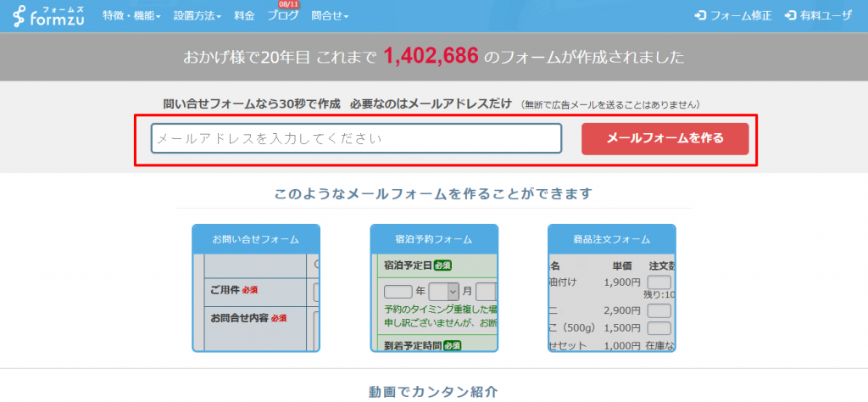Click the red 08/11 badge above ブログ
This screenshot has width=868, height=402.
pyautogui.click(x=278, y=4)
